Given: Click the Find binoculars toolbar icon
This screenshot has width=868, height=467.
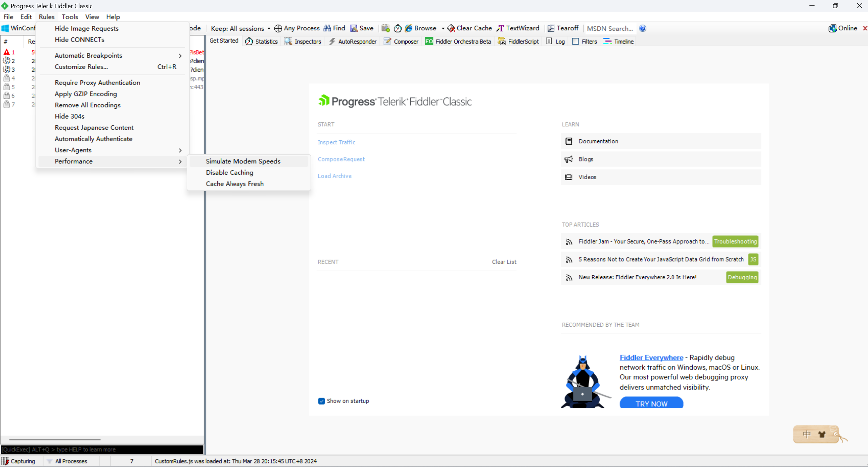Looking at the screenshot, I should (x=327, y=28).
